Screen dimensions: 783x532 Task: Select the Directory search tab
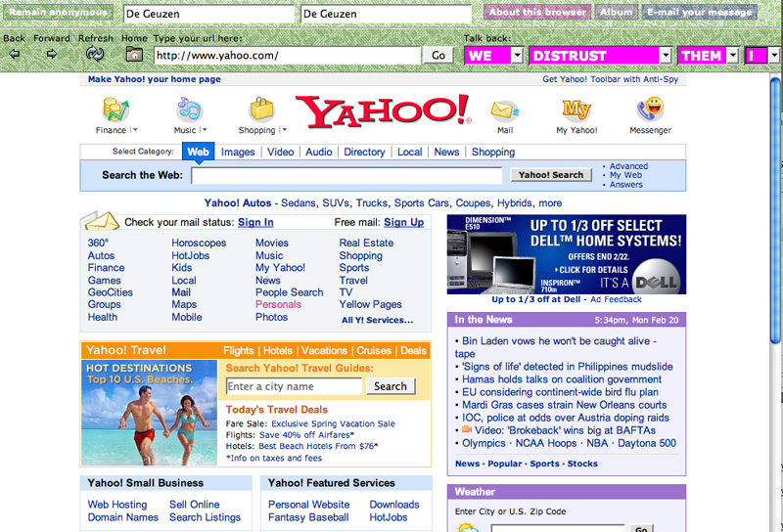click(364, 152)
